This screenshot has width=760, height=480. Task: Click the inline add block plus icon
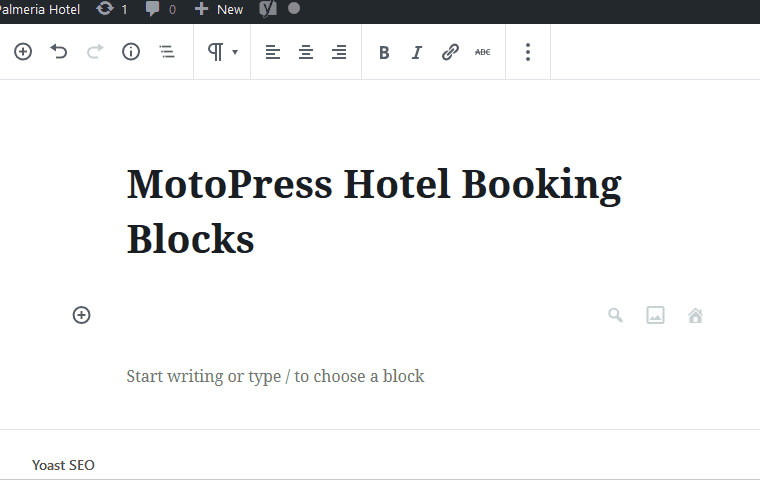pyautogui.click(x=81, y=315)
